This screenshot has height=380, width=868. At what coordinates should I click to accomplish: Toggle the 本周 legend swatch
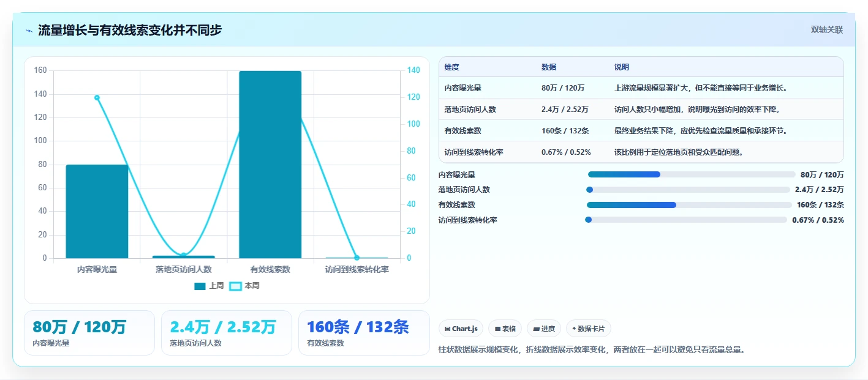235,286
